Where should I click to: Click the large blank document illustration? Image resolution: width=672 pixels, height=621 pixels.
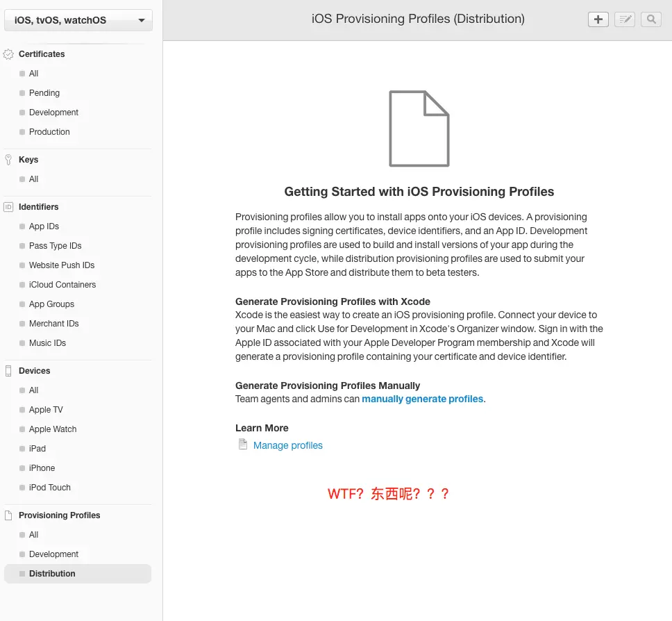(419, 129)
